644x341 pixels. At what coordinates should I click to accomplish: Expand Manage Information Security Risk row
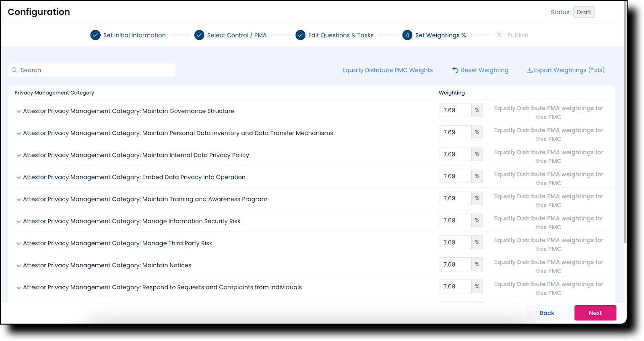19,222
